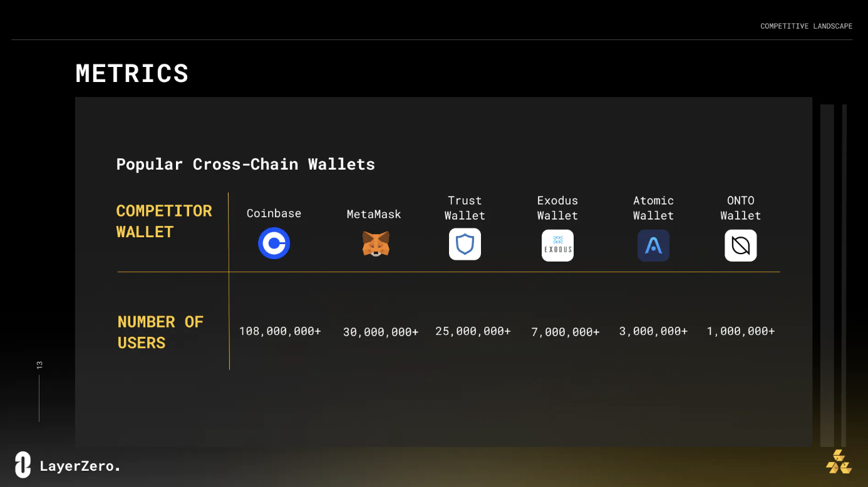Click the ONTO Wallet logo

(x=740, y=245)
